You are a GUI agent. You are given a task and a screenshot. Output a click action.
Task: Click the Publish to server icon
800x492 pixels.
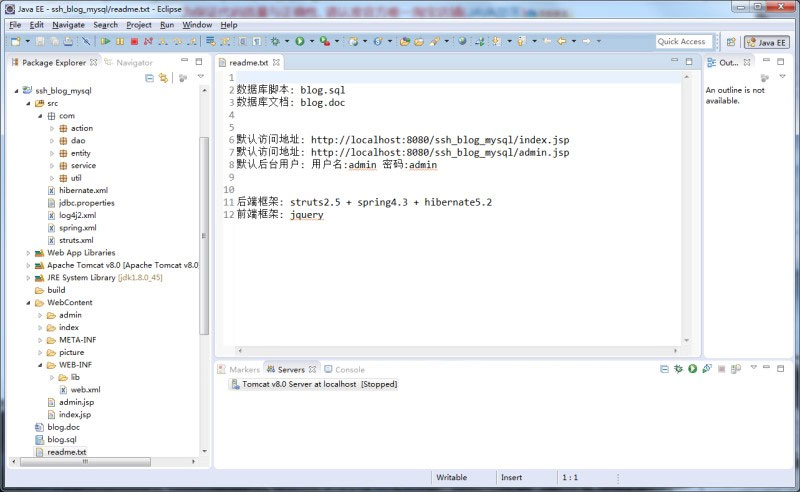[736, 368]
